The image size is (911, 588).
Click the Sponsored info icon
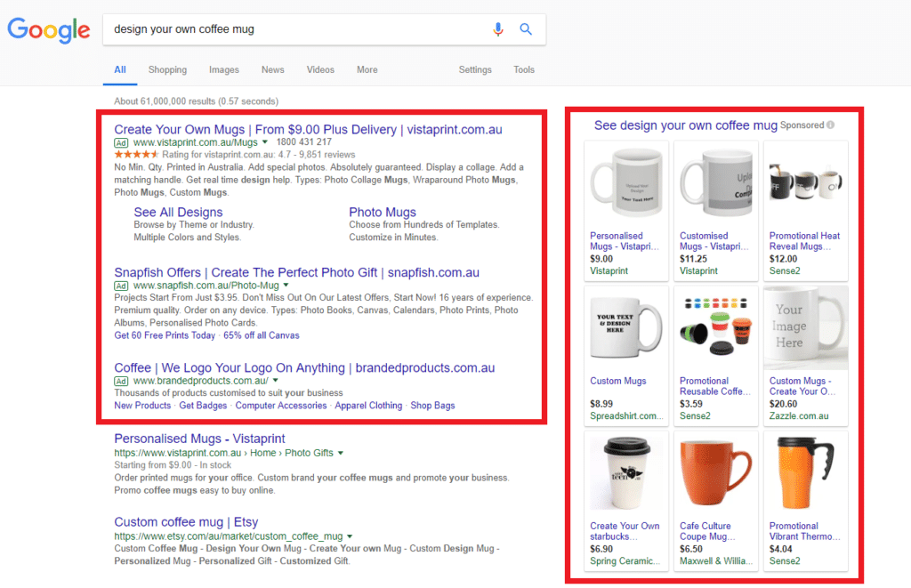pos(831,125)
